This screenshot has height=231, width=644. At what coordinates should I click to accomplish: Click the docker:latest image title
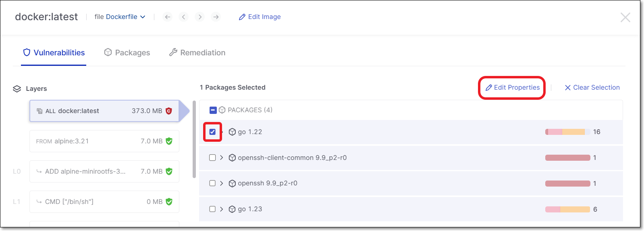[46, 17]
